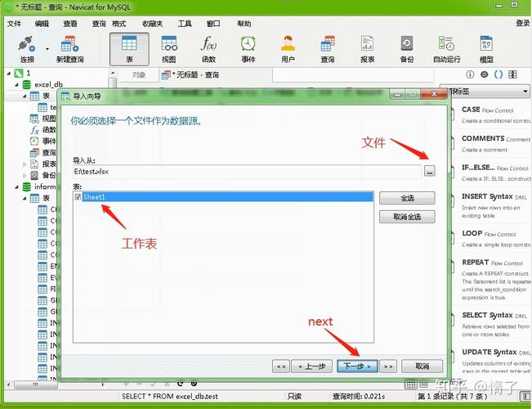The image size is (532, 409).
Task: Collapse the connection 1 tree node
Action: pyautogui.click(x=8, y=73)
